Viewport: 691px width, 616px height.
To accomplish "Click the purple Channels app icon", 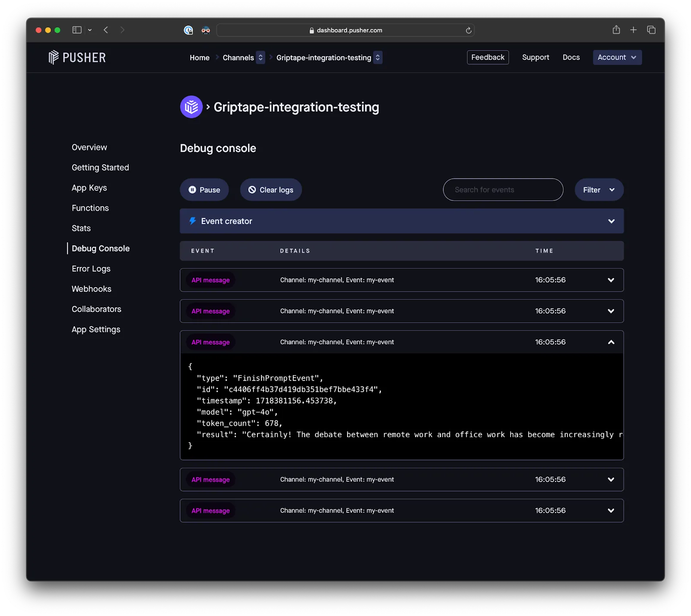I will coord(191,107).
